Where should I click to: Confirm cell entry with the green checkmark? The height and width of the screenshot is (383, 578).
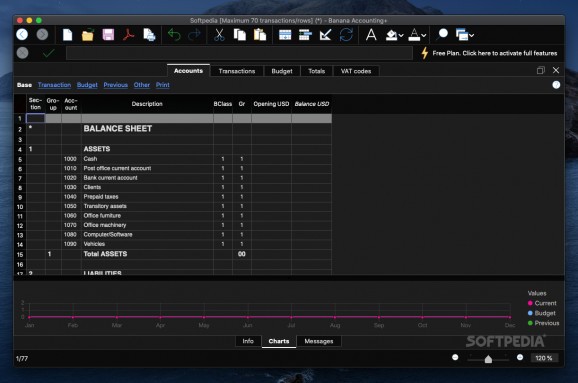coord(48,53)
